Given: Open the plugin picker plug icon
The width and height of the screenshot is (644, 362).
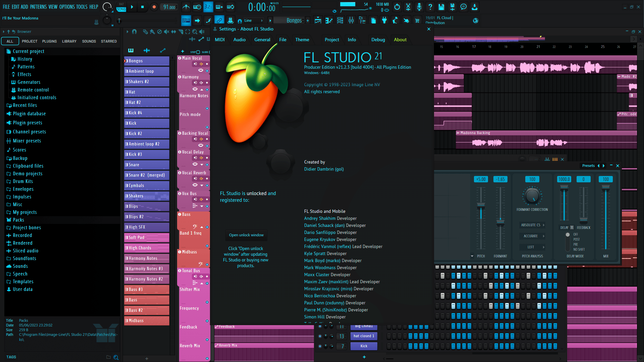Looking at the screenshot, I should coord(384,21).
